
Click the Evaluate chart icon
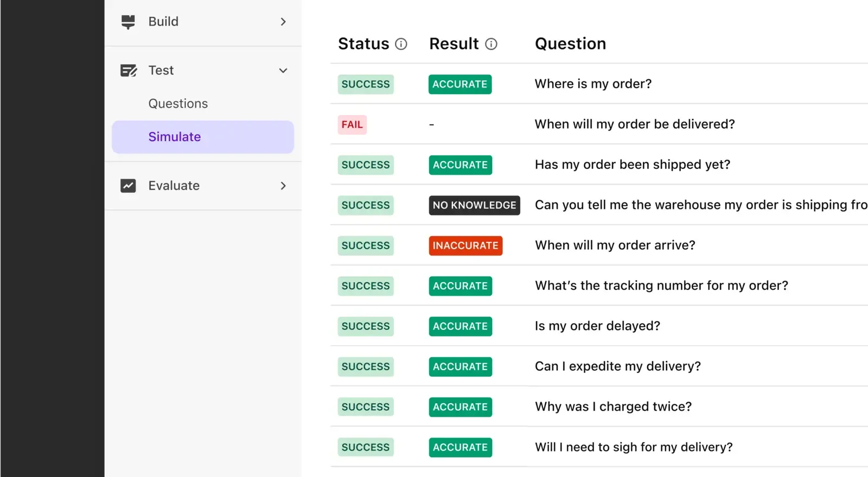(x=128, y=186)
